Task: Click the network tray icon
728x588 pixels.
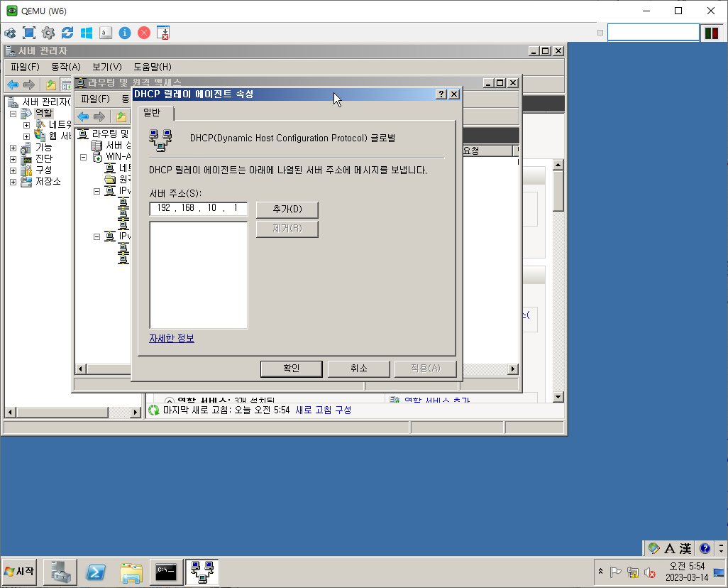Action: [x=632, y=572]
